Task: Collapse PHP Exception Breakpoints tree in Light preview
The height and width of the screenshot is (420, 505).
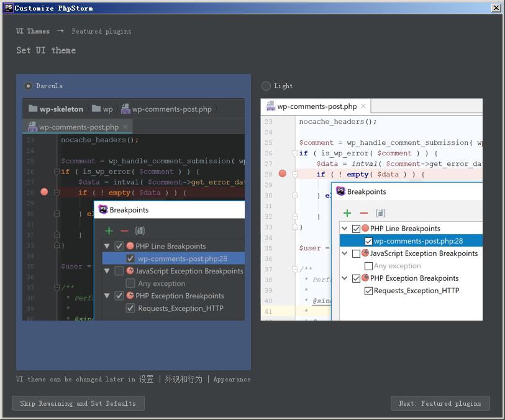Action: click(345, 278)
